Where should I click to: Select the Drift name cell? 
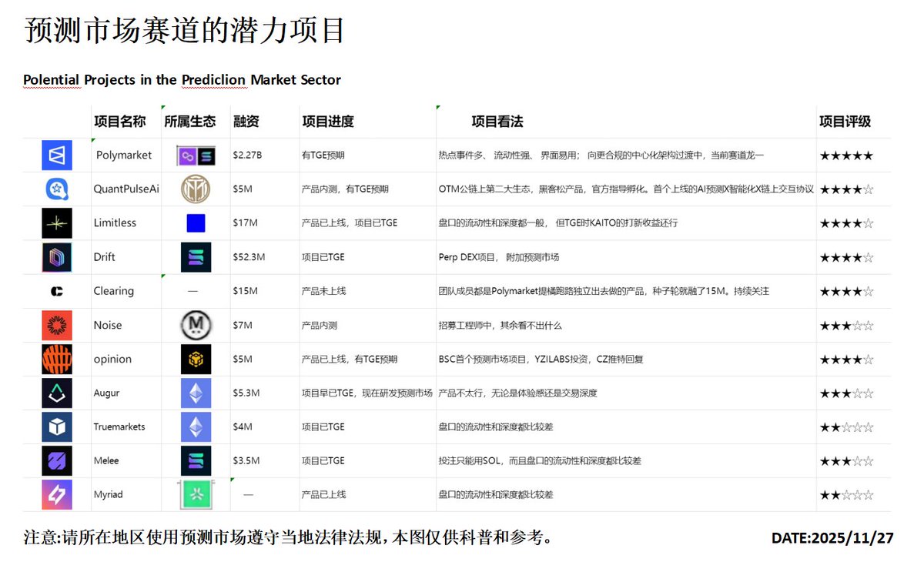coord(126,257)
